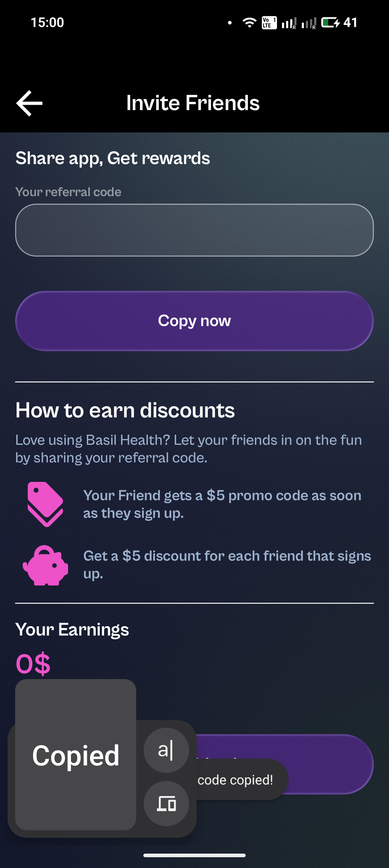389x868 pixels.
Task: Tap the clipboard edit text icon
Action: (x=166, y=750)
